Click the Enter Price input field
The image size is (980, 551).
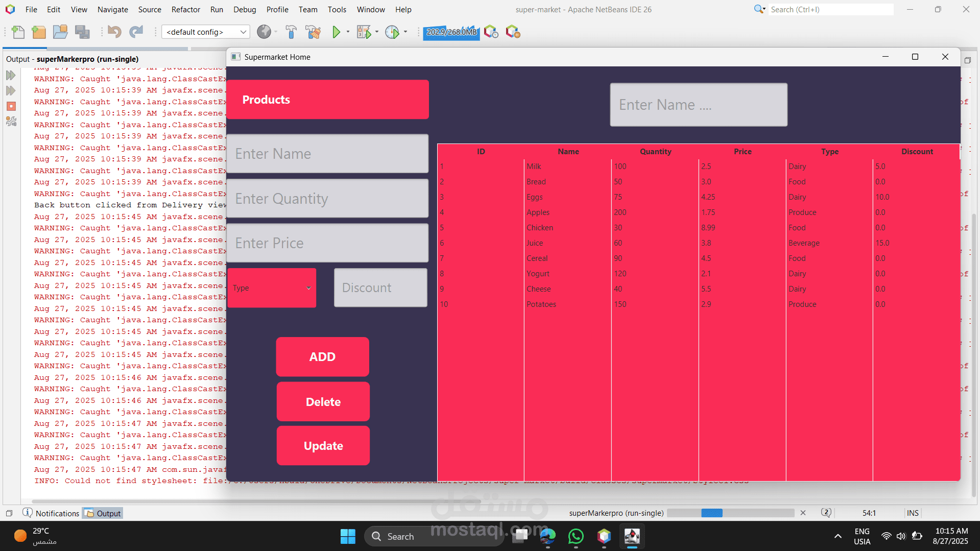coord(327,243)
